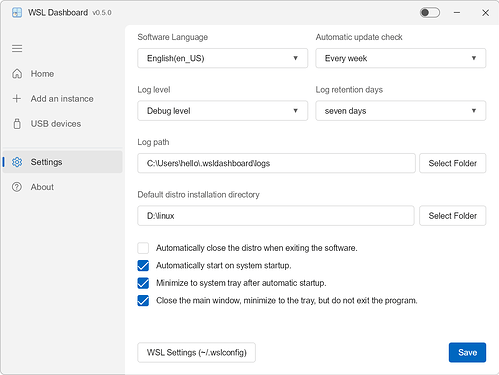
Task: Open the Automatic update check dropdown
Action: (401, 58)
